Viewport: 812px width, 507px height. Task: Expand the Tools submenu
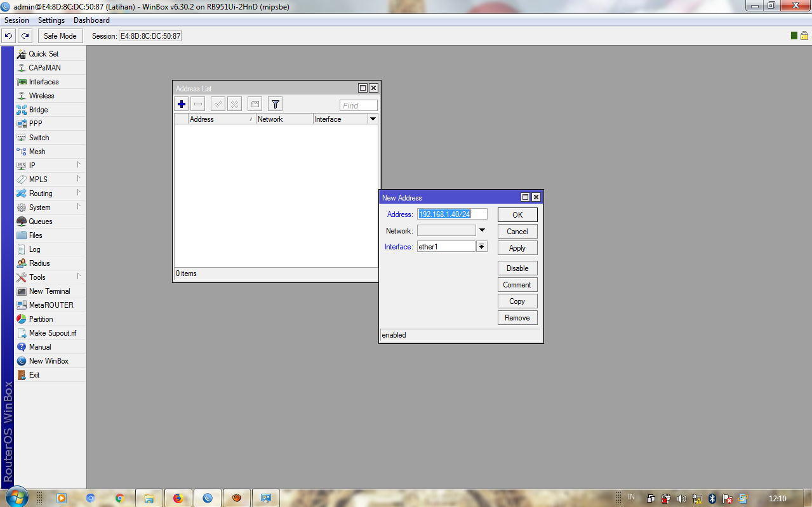50,277
